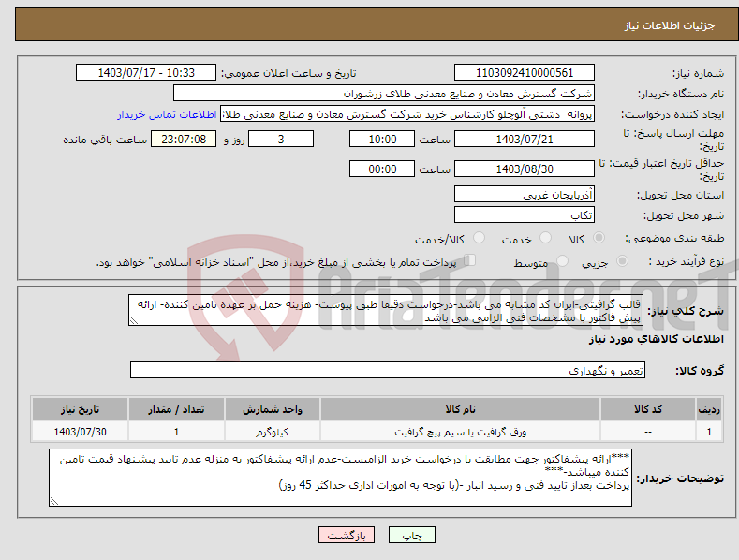The image size is (739, 560).
Task: Click the نام کالا column header
Action: (x=460, y=409)
